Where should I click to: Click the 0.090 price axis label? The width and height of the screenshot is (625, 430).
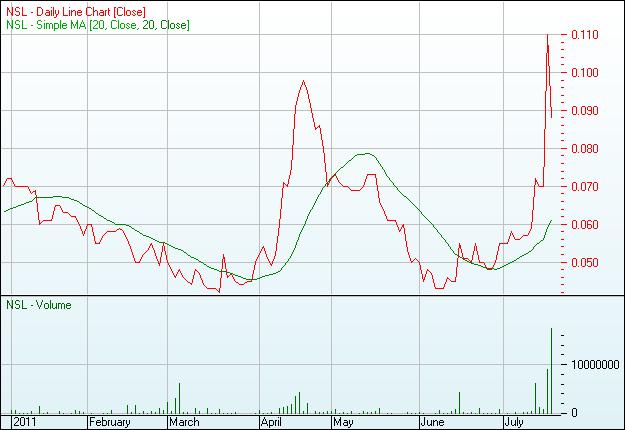coord(587,111)
